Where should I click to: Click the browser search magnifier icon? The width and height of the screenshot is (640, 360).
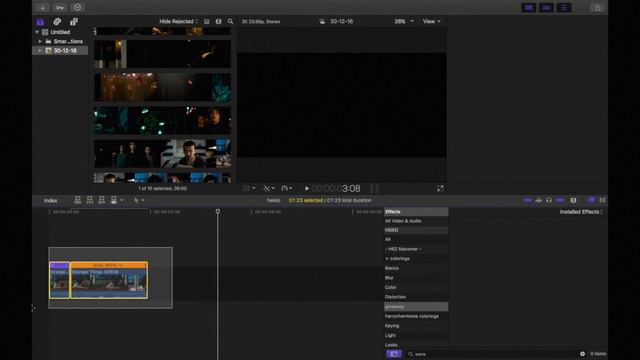pos(231,22)
